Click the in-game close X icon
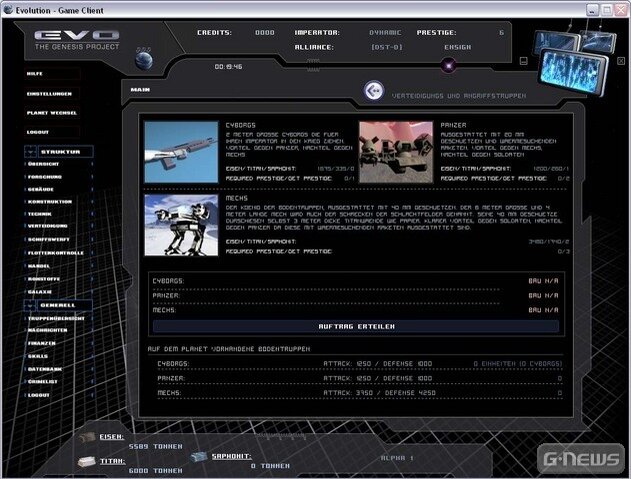This screenshot has width=631, height=479. 621,61
